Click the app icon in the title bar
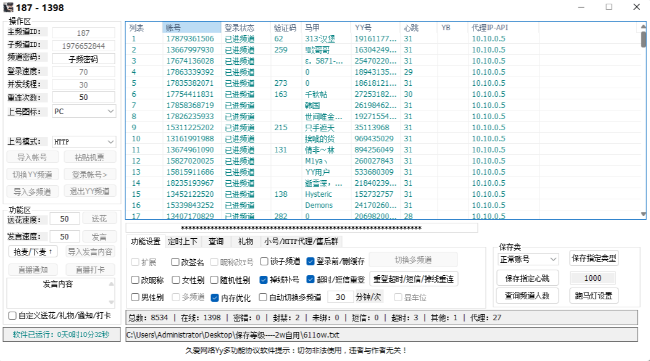 click(8, 7)
